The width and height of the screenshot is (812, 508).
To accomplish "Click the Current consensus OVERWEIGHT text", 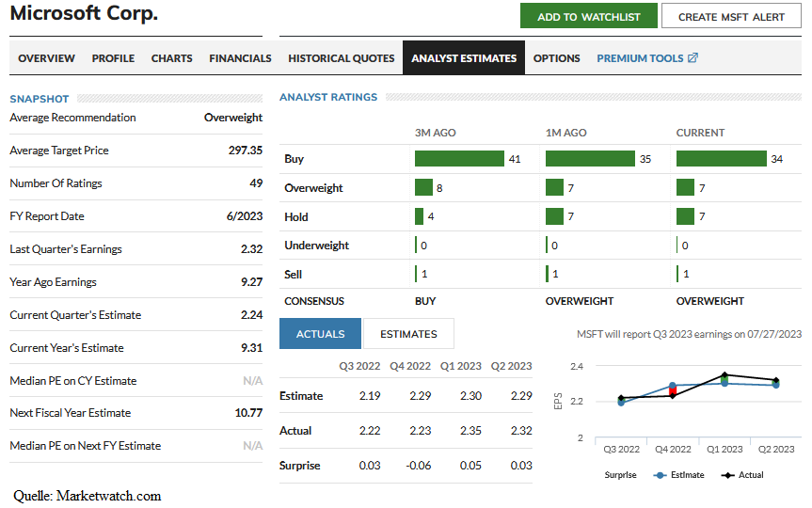I will coord(710,301).
